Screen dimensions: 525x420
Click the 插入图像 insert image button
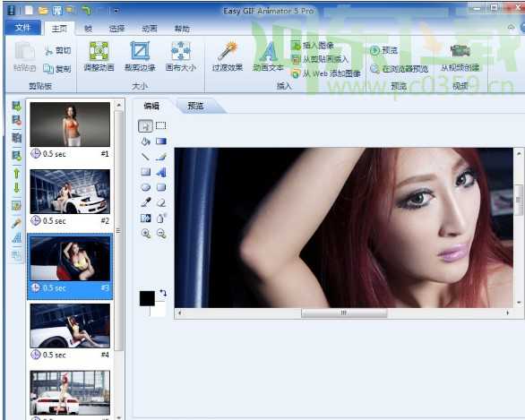pyautogui.click(x=313, y=45)
